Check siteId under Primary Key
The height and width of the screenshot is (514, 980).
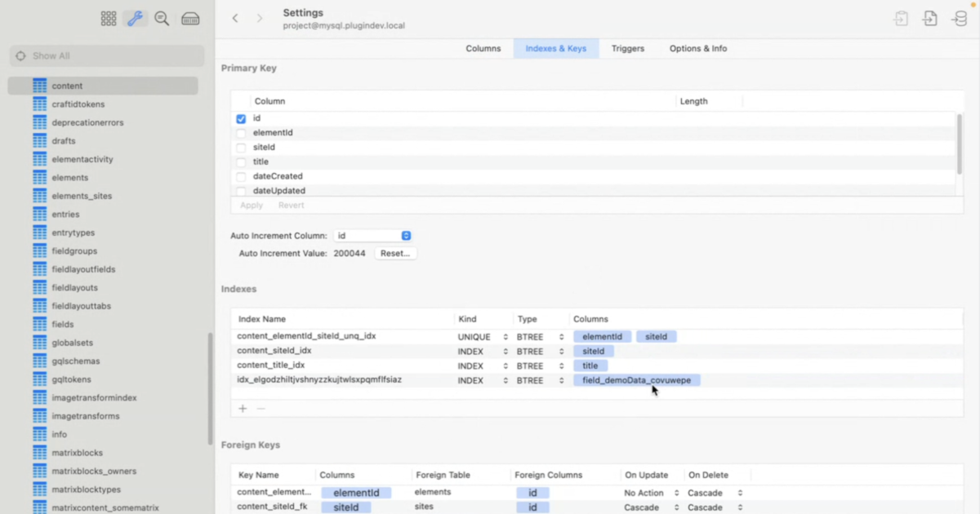coord(241,147)
